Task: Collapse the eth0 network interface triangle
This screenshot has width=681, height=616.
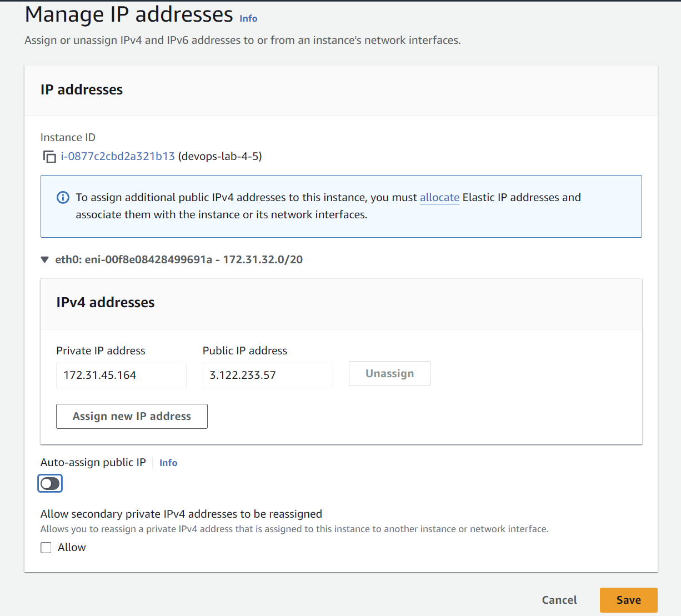Action: click(45, 259)
